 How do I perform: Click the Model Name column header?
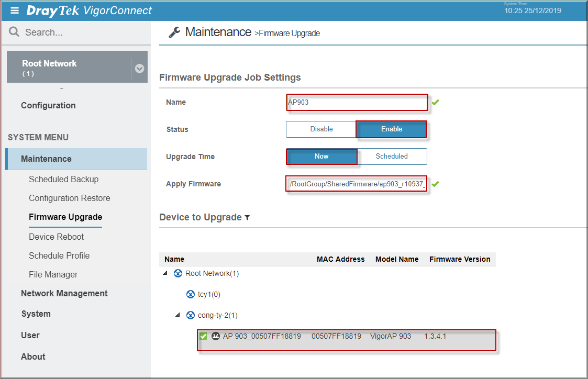397,259
